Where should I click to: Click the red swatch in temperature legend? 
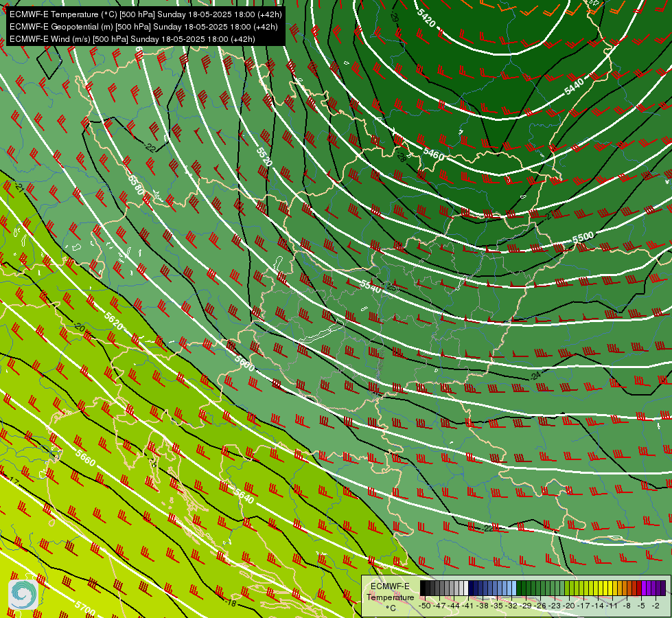pyautogui.click(x=639, y=588)
